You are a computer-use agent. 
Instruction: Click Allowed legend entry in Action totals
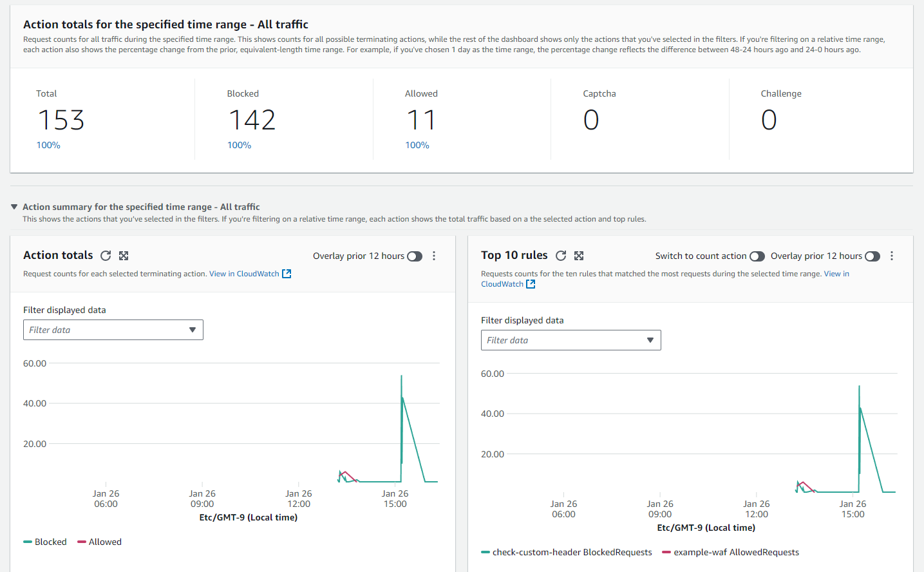pyautogui.click(x=99, y=542)
